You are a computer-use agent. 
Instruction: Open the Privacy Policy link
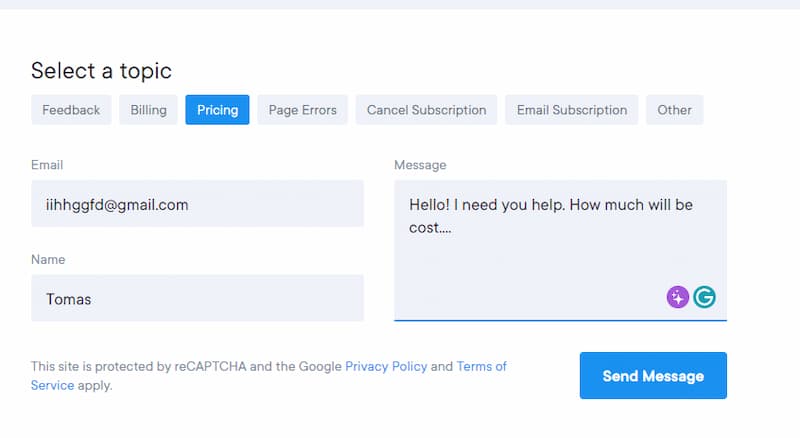(386, 367)
